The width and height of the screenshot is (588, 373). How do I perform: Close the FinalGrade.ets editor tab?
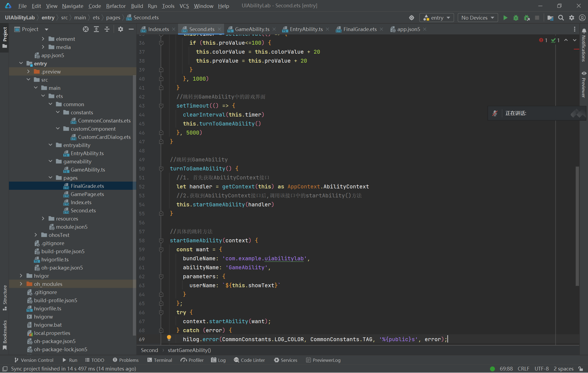pos(381,29)
